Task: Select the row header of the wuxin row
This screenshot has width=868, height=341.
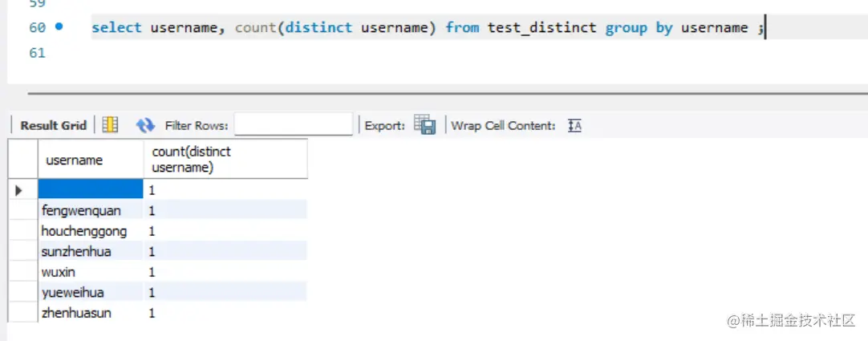Action: click(x=22, y=272)
